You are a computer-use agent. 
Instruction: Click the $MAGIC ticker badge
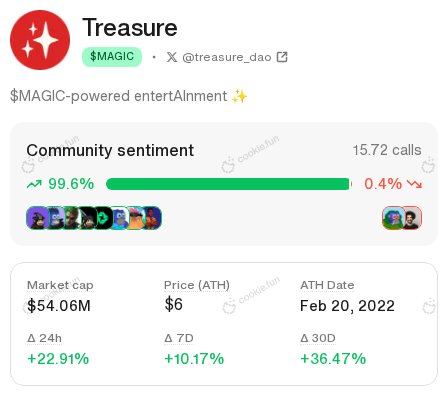112,57
